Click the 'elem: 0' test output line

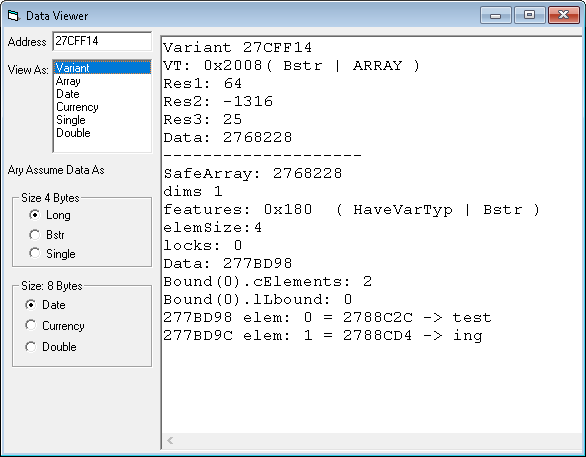[327, 318]
